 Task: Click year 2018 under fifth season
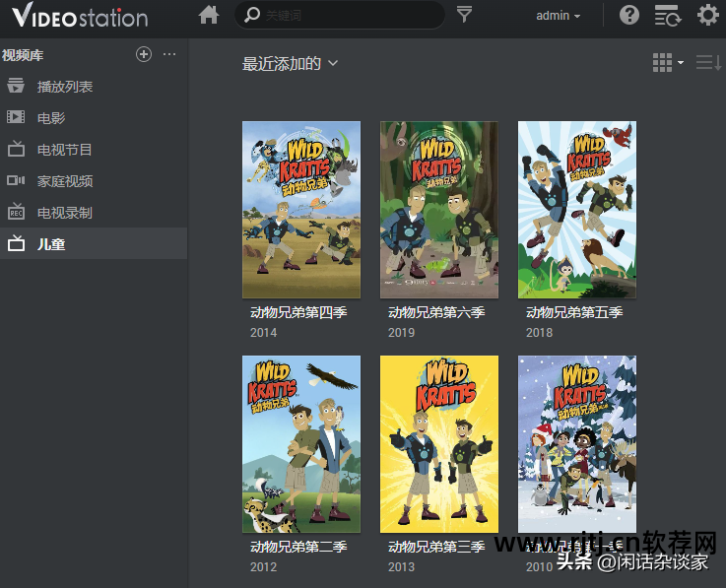click(x=540, y=333)
